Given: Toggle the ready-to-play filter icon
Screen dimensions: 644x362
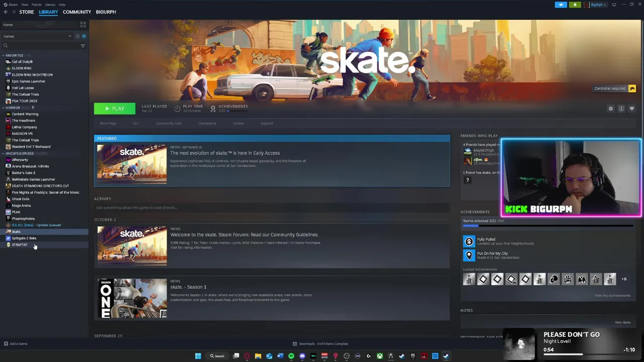Looking at the screenshot, I should click(x=84, y=36).
